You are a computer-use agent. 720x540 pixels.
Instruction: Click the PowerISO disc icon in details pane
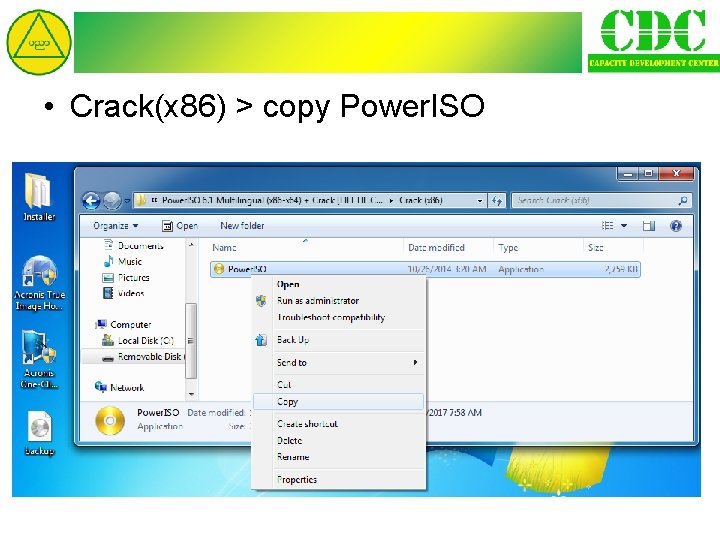(110, 420)
